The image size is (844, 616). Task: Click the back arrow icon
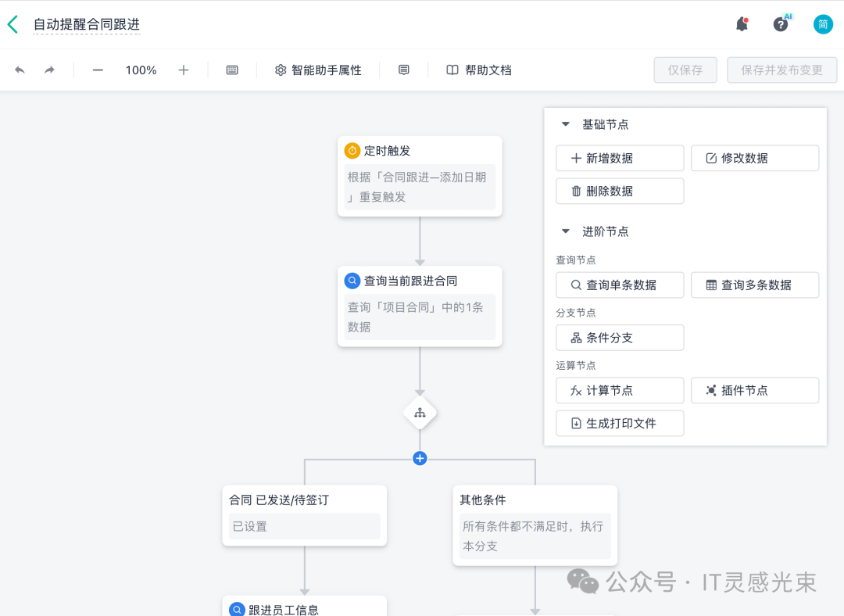13,24
